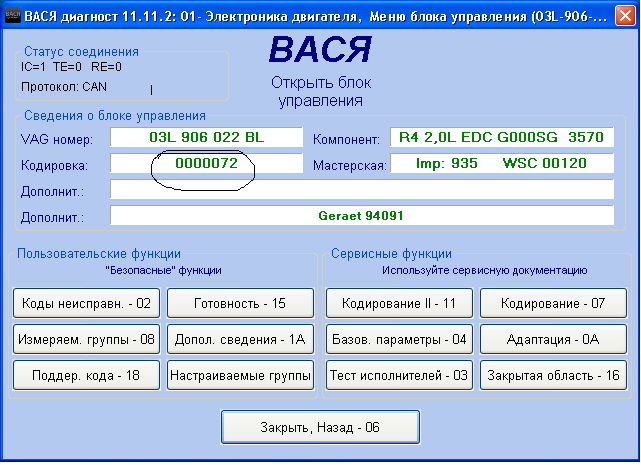Click the Дополнит. field showing Geraet 94091
641x465 pixels.
[x=361, y=215]
